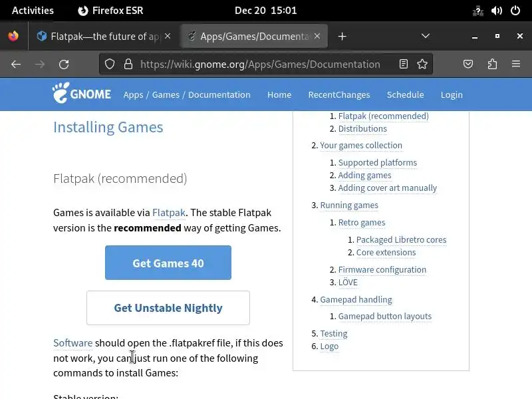Image resolution: width=532 pixels, height=399 pixels.
Task: Jump to Logo in contents
Action: pos(329,346)
